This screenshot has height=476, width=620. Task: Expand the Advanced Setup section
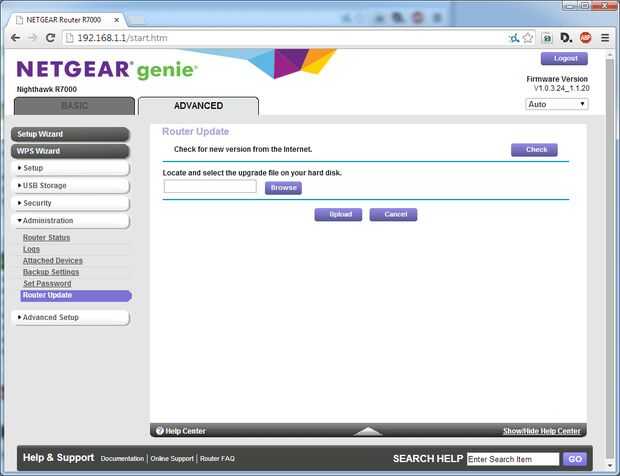pos(72,317)
